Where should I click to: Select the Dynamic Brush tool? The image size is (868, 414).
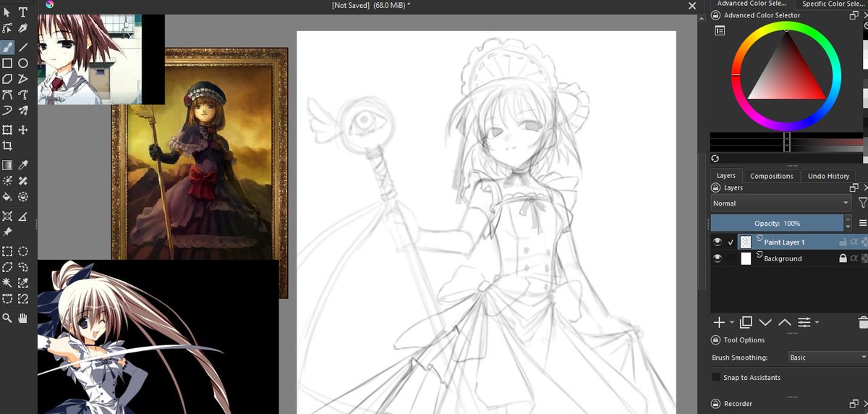click(x=7, y=111)
